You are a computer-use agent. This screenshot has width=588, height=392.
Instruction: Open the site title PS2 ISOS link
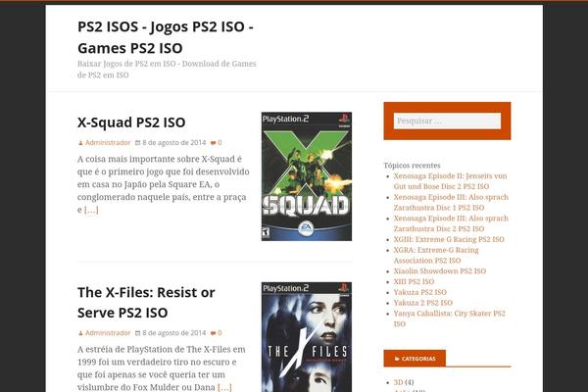click(166, 37)
